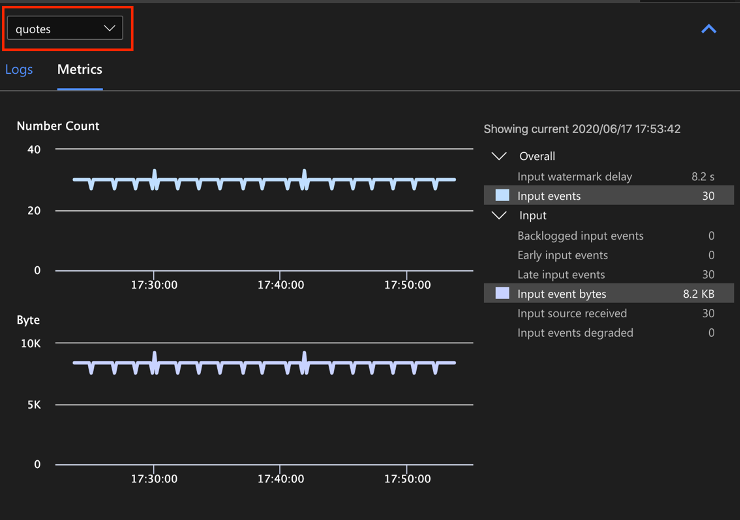
Task: Select the Early input events metric
Action: [x=562, y=255]
